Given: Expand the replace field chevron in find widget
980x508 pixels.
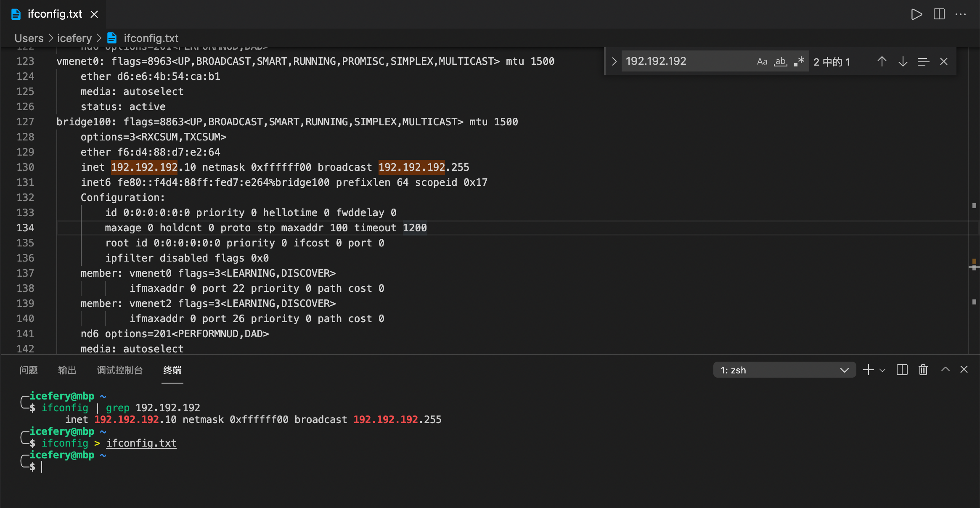Looking at the screenshot, I should coord(614,61).
